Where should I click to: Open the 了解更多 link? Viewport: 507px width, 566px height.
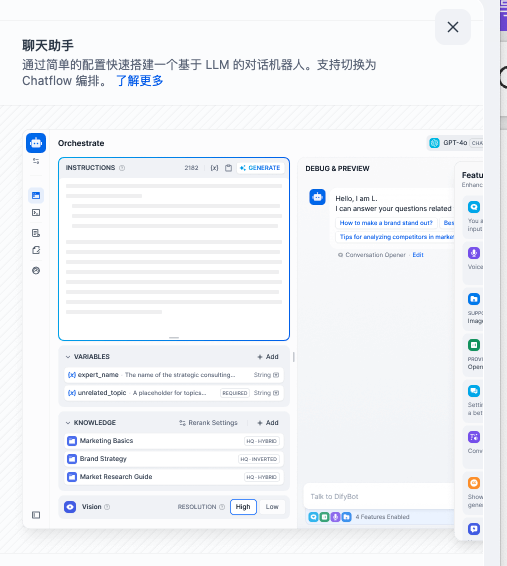click(140, 80)
